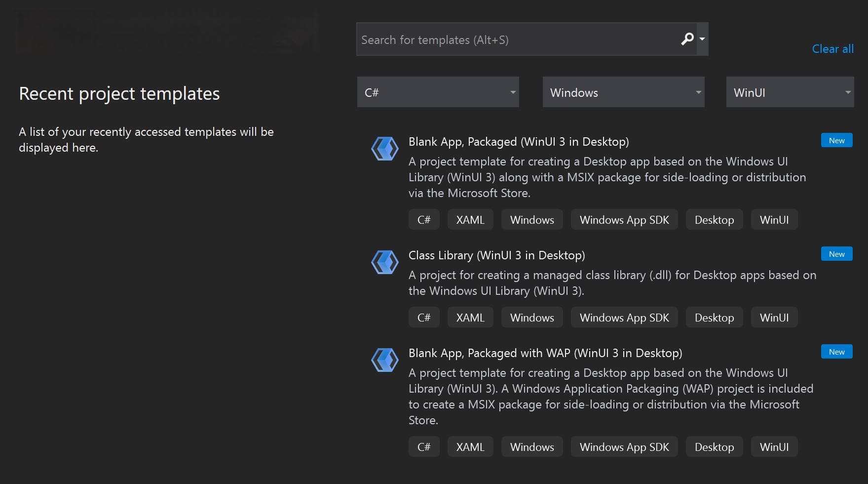Click New badge on Class Library template
The height and width of the screenshot is (484, 868).
point(836,254)
